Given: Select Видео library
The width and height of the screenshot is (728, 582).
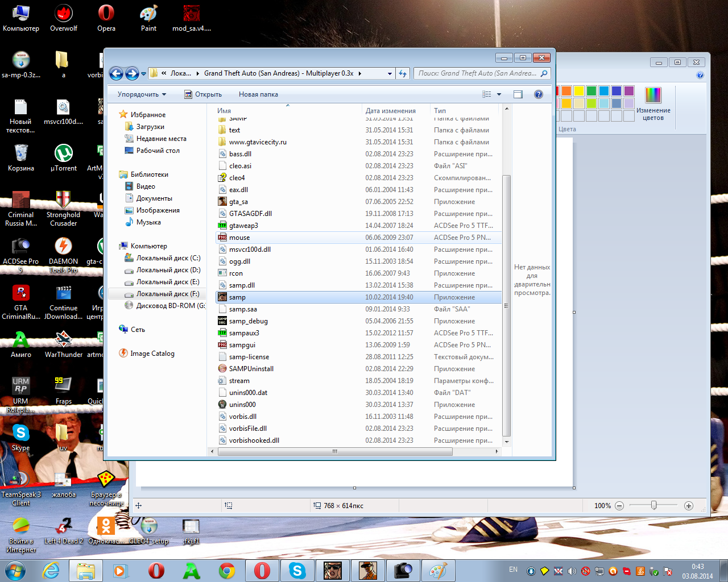Looking at the screenshot, I should click(146, 186).
